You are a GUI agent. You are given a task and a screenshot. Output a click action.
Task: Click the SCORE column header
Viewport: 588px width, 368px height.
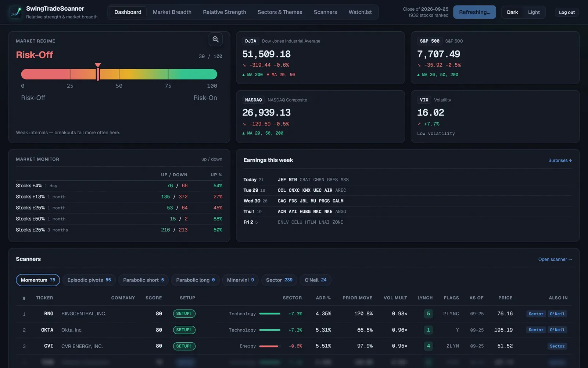(x=154, y=298)
